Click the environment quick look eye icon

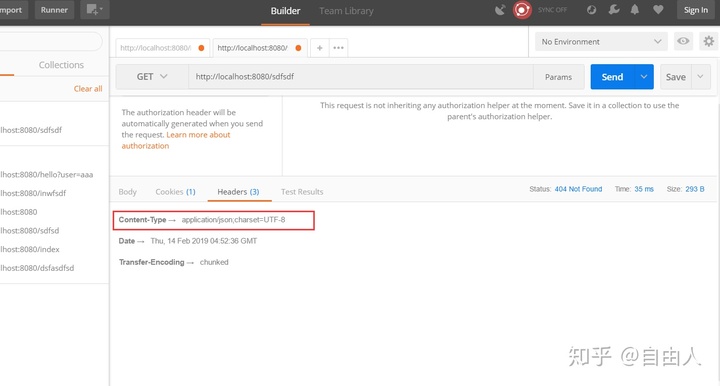683,41
